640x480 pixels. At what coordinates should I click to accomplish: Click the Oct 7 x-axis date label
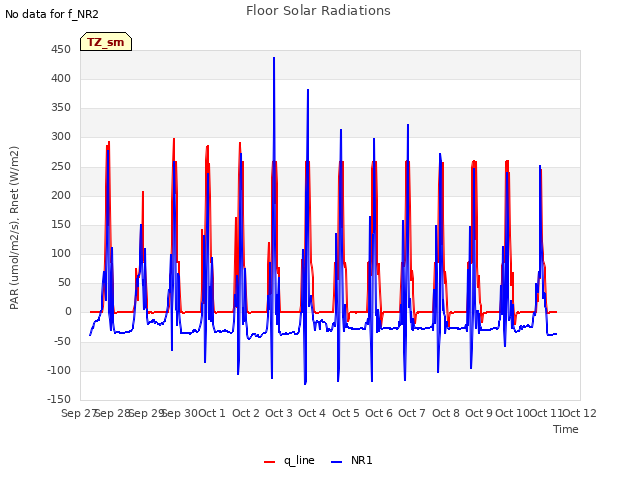[412, 413]
